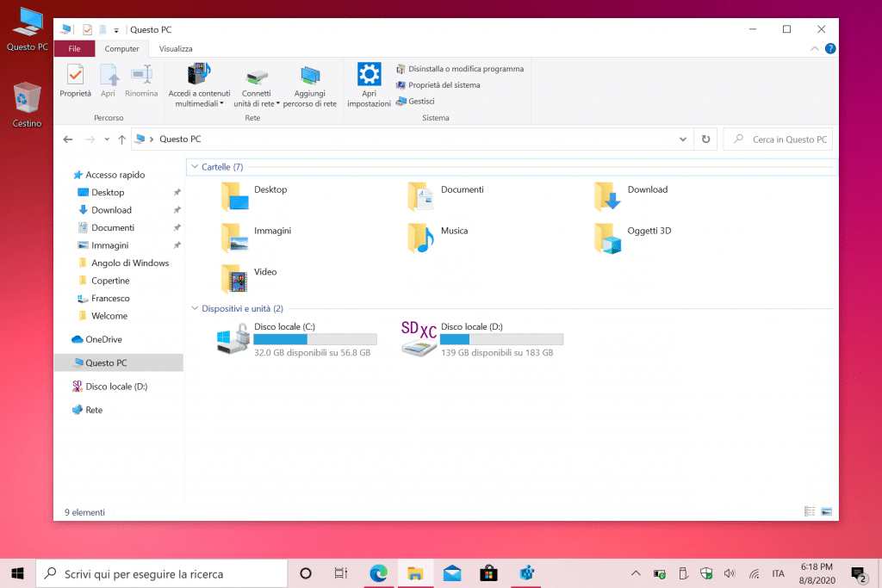Open address bar history dropdown
882x588 pixels.
(683, 139)
